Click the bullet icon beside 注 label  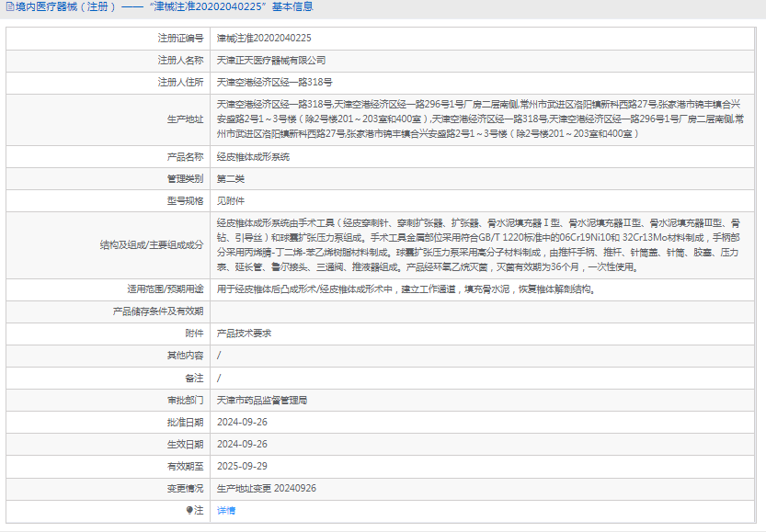pyautogui.click(x=189, y=510)
